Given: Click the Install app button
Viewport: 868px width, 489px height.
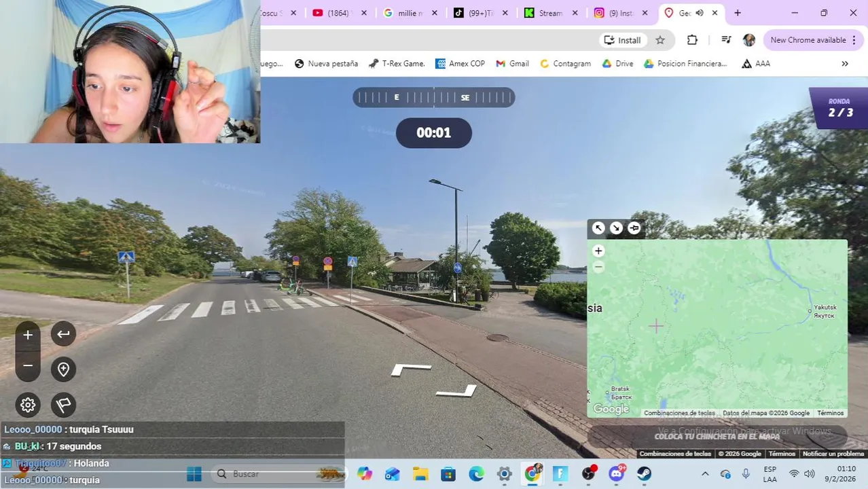Looking at the screenshot, I should coord(622,40).
